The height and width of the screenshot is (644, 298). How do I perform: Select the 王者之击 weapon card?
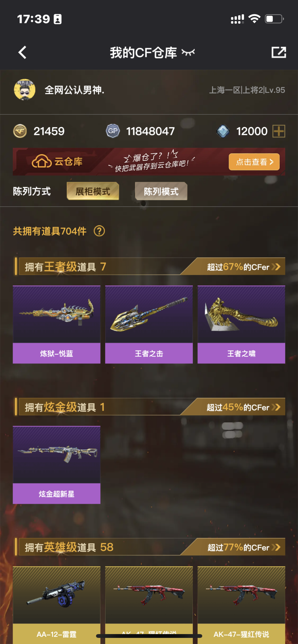pos(149,325)
